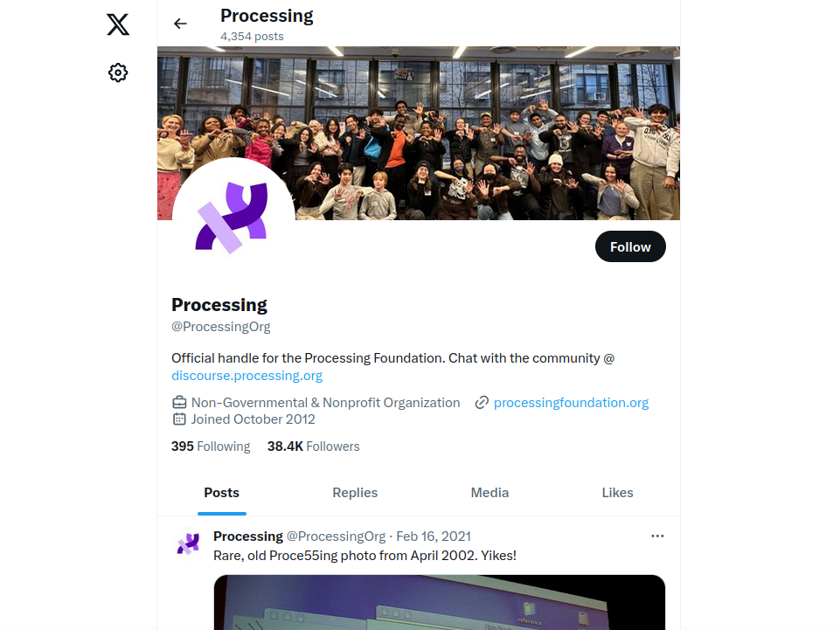
Task: Switch to the Replies tab
Action: [355, 492]
